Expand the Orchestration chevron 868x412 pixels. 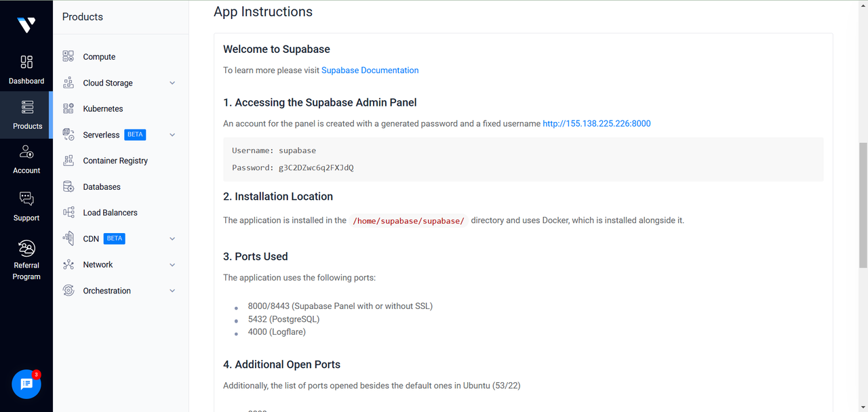[x=172, y=291]
